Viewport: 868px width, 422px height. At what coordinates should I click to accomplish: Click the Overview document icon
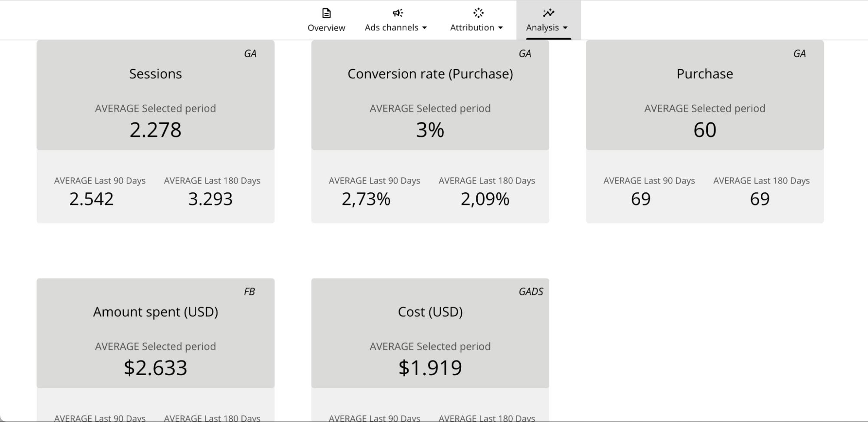coord(326,13)
